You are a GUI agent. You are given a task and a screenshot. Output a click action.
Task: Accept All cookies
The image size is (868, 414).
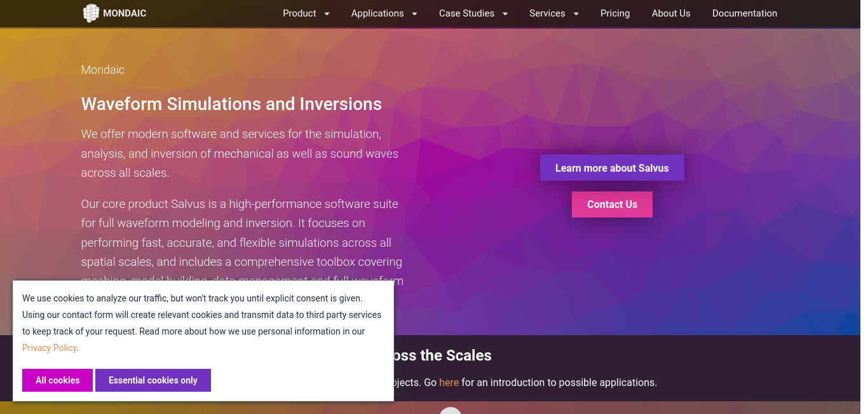[x=57, y=380]
